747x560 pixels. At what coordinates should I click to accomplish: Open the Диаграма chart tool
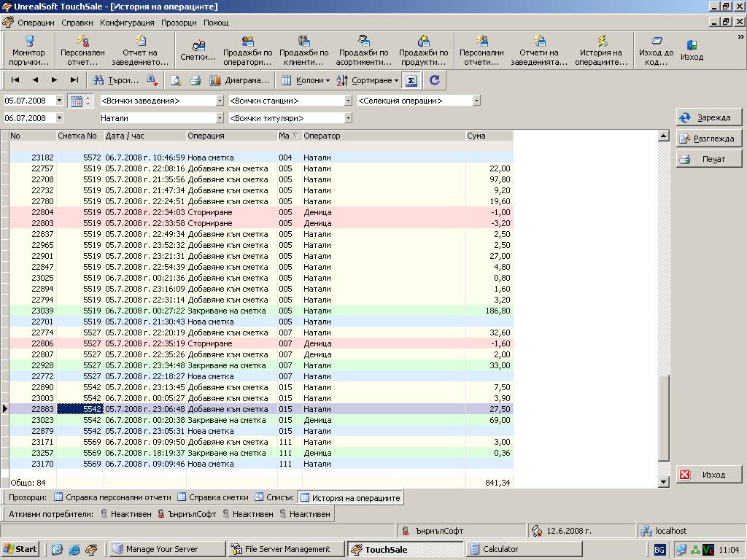(x=239, y=80)
